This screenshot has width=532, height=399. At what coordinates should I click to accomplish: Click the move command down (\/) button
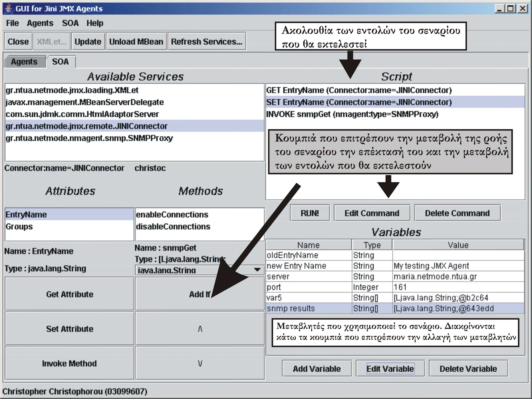200,363
